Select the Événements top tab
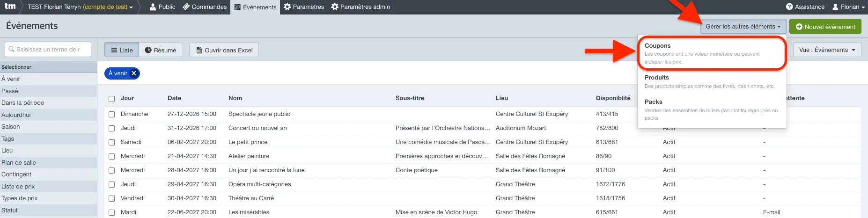The image size is (868, 218). [x=255, y=7]
